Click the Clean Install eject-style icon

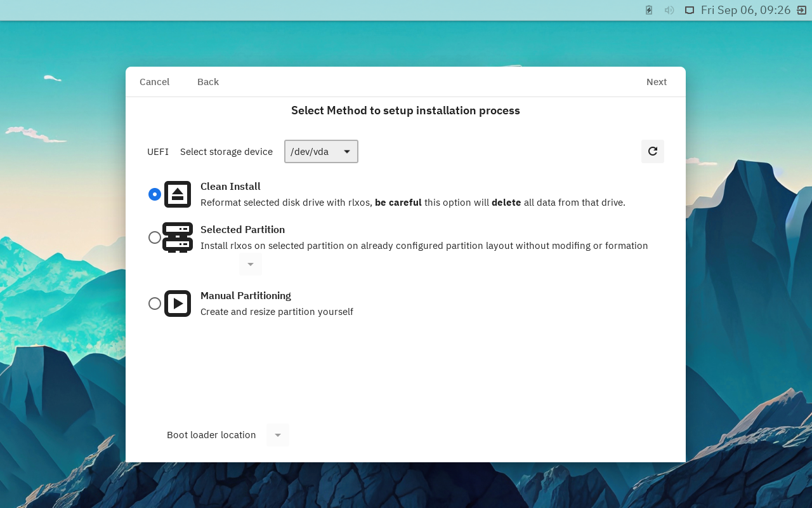178,194
